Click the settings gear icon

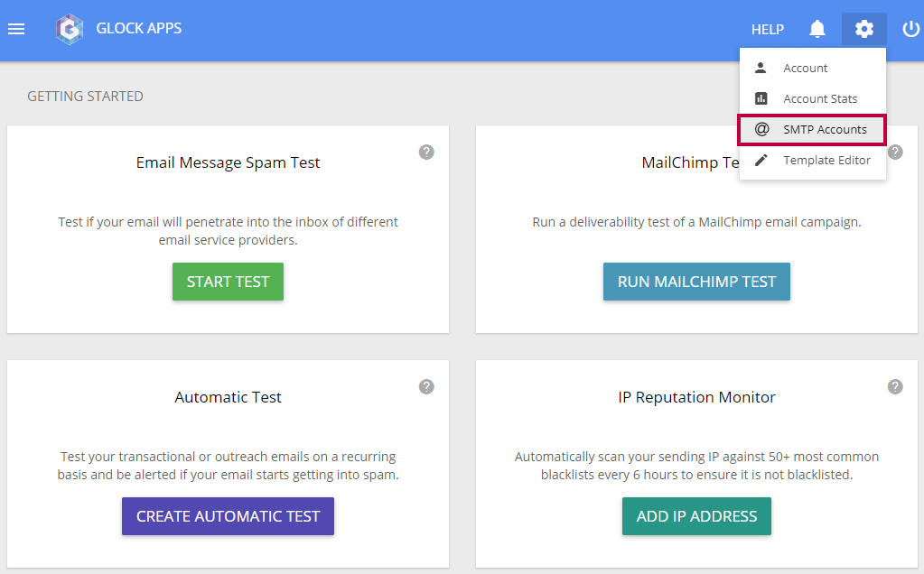(x=863, y=28)
